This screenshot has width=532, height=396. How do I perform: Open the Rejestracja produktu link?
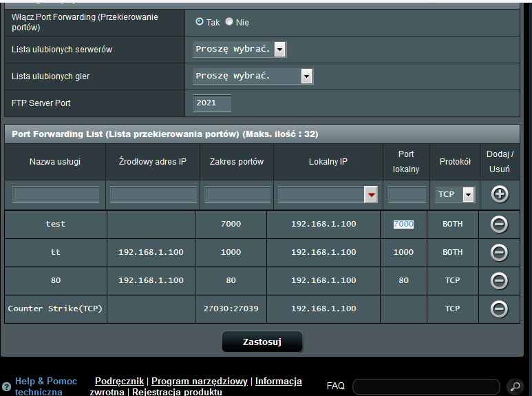tap(177, 392)
